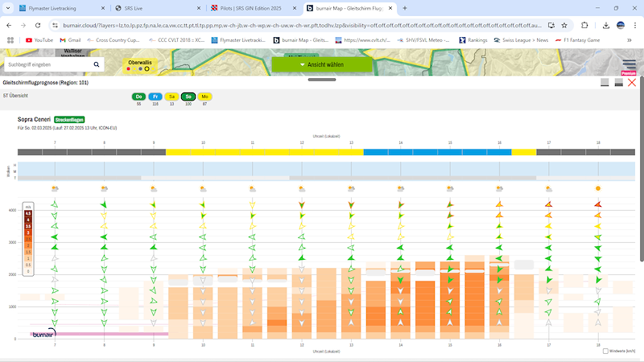Select the Do day forecast pill
This screenshot has width=644, height=362.
(x=138, y=97)
